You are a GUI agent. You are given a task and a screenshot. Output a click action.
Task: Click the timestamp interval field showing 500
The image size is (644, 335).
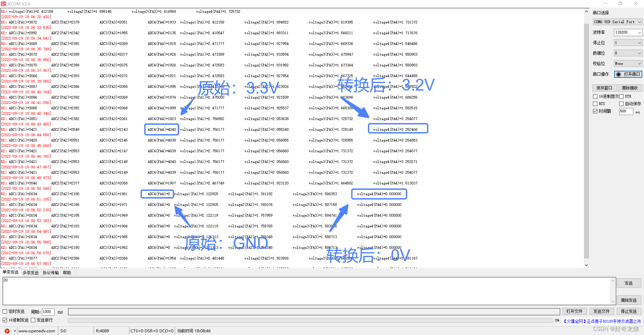(626, 111)
